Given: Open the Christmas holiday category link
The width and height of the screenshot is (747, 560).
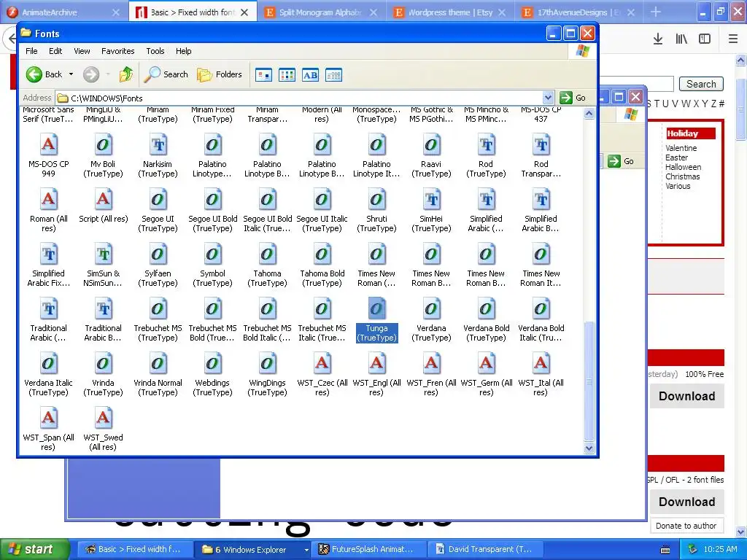Looking at the screenshot, I should (x=682, y=176).
